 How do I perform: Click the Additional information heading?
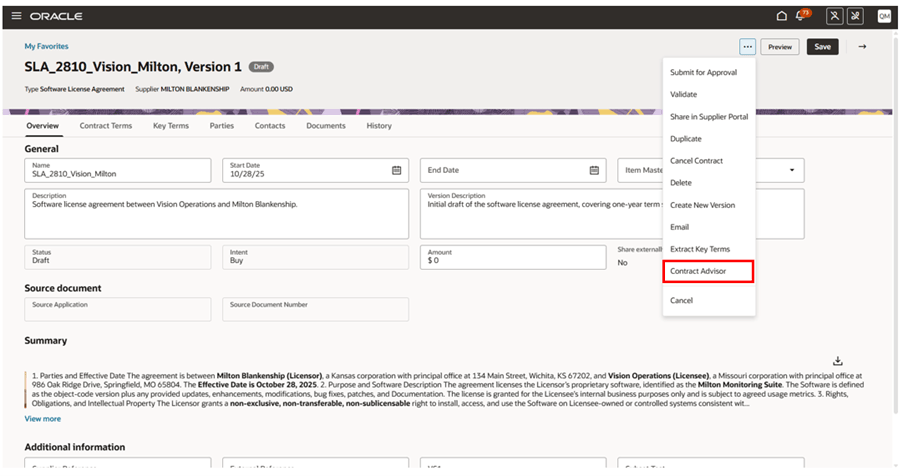pos(75,447)
